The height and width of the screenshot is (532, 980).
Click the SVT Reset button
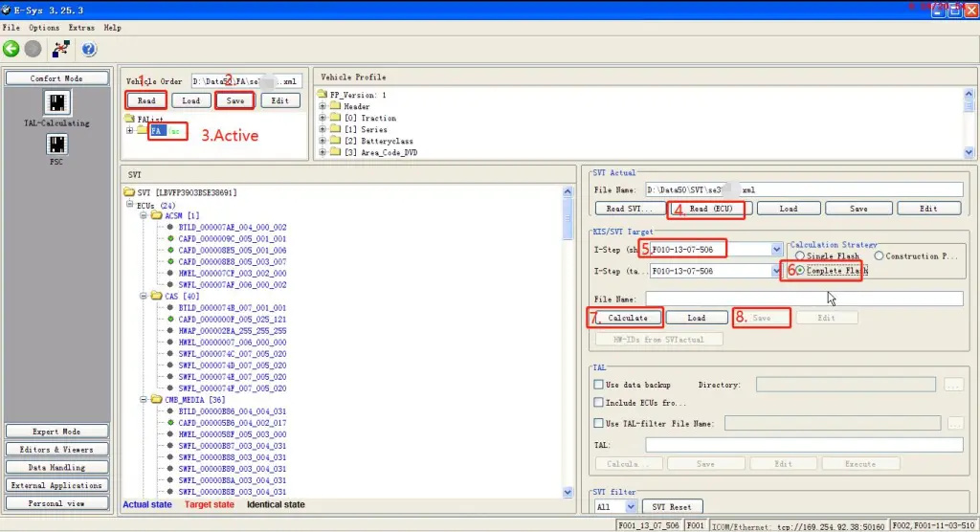point(672,507)
